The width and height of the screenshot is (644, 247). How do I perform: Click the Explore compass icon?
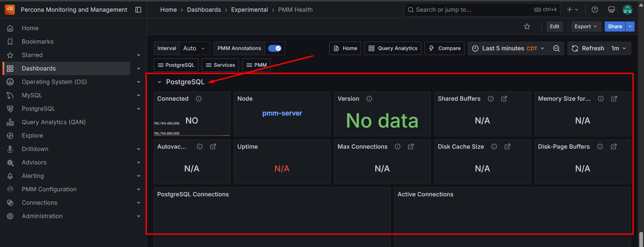[10, 136]
